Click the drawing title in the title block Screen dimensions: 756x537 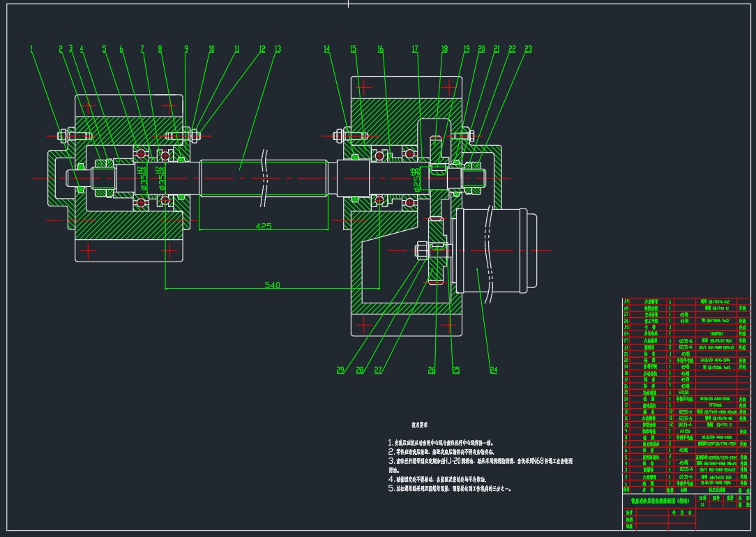point(660,500)
